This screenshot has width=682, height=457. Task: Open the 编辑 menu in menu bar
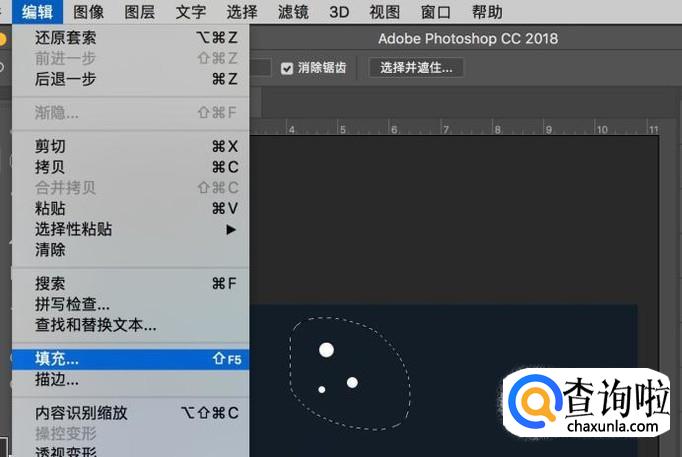tap(37, 12)
